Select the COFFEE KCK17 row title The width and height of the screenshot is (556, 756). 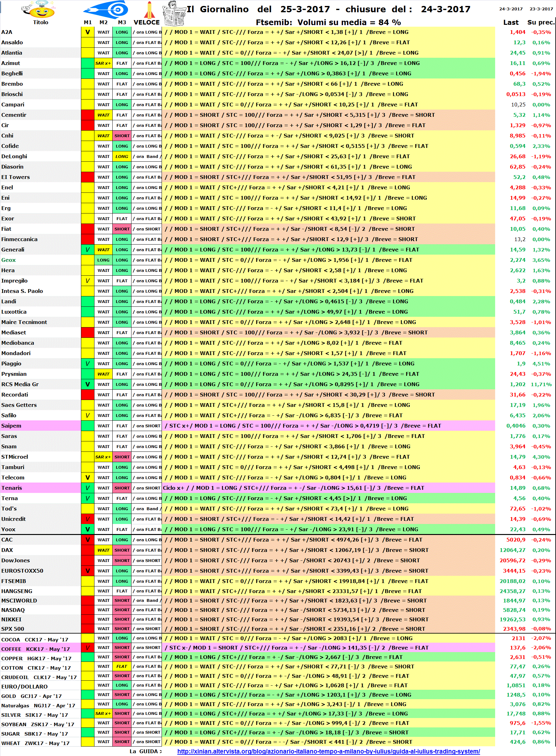(35, 649)
